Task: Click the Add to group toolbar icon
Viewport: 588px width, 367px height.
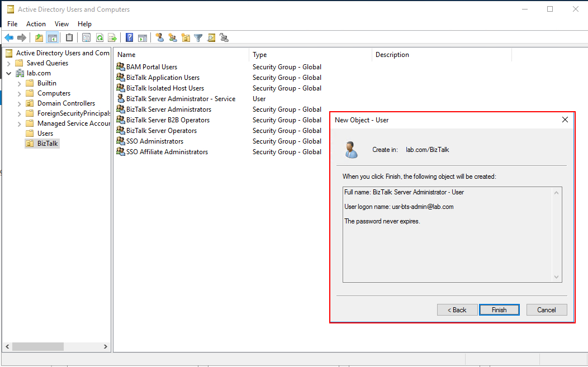Action: pos(224,37)
